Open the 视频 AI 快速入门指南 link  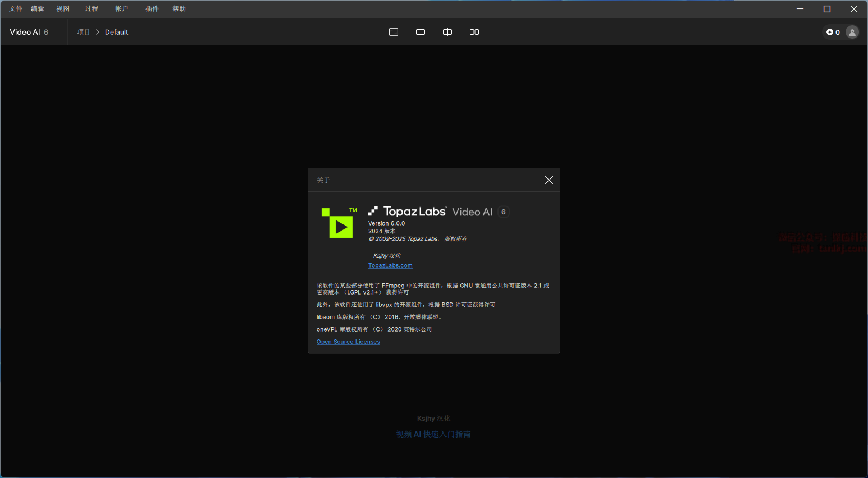(x=433, y=434)
